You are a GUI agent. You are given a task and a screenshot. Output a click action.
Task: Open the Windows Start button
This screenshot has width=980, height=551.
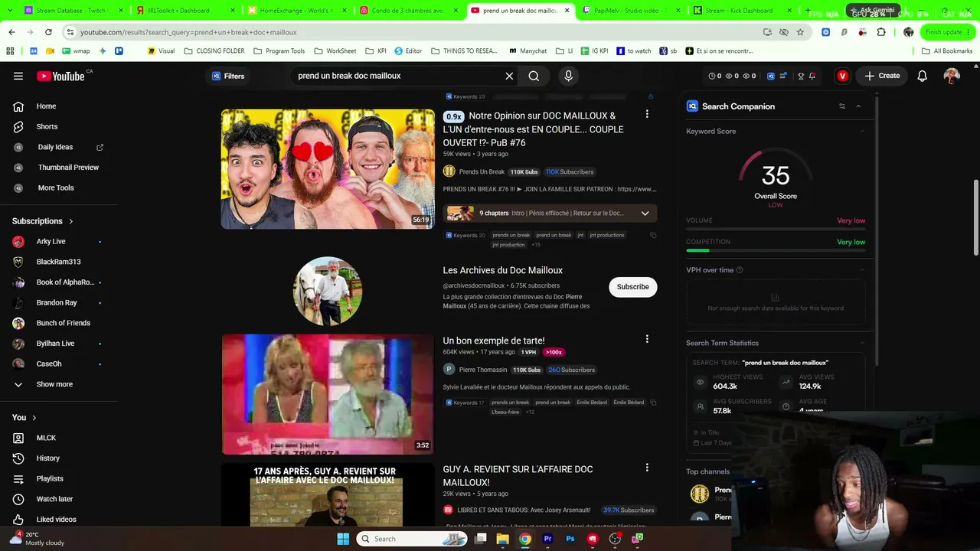click(x=343, y=539)
